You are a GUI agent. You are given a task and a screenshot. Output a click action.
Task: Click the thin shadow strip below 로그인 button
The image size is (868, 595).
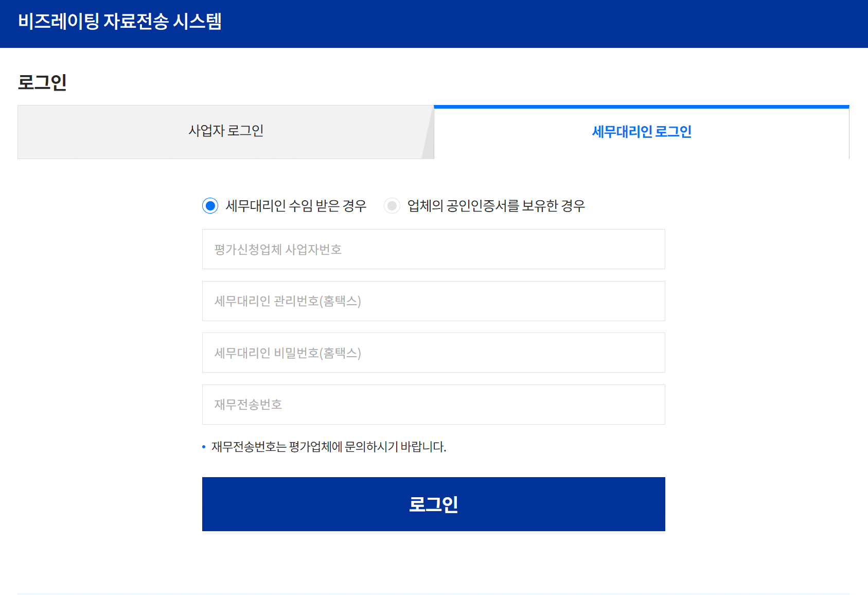coord(433,533)
